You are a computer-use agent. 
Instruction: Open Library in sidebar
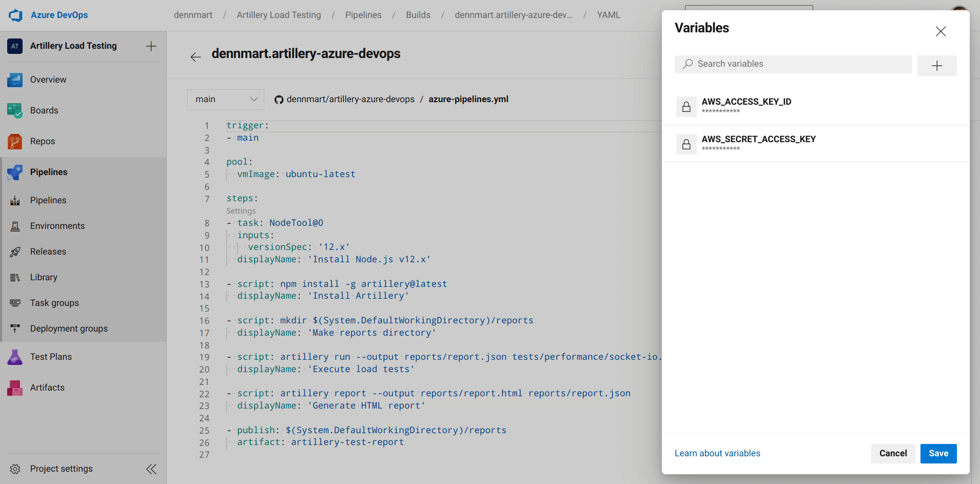(44, 277)
